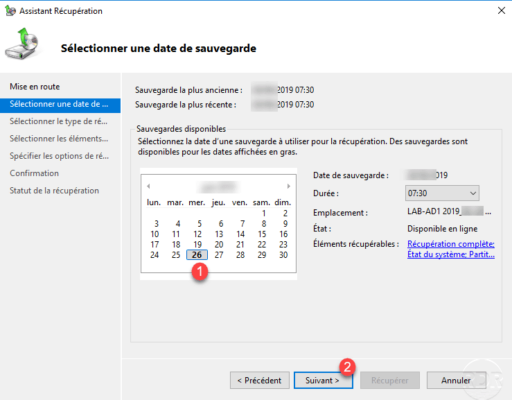
Task: Click the Assistant Récupération title bar icon
Action: pos(10,11)
